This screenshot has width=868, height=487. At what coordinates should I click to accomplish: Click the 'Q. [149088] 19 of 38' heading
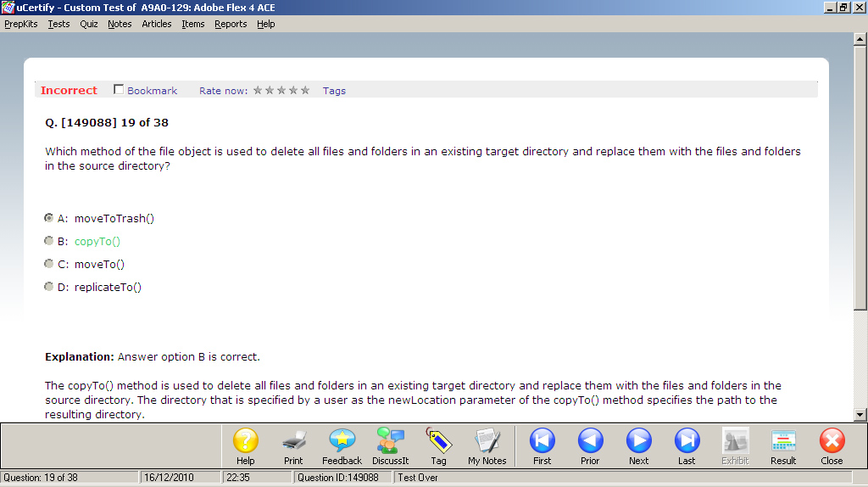pos(107,122)
